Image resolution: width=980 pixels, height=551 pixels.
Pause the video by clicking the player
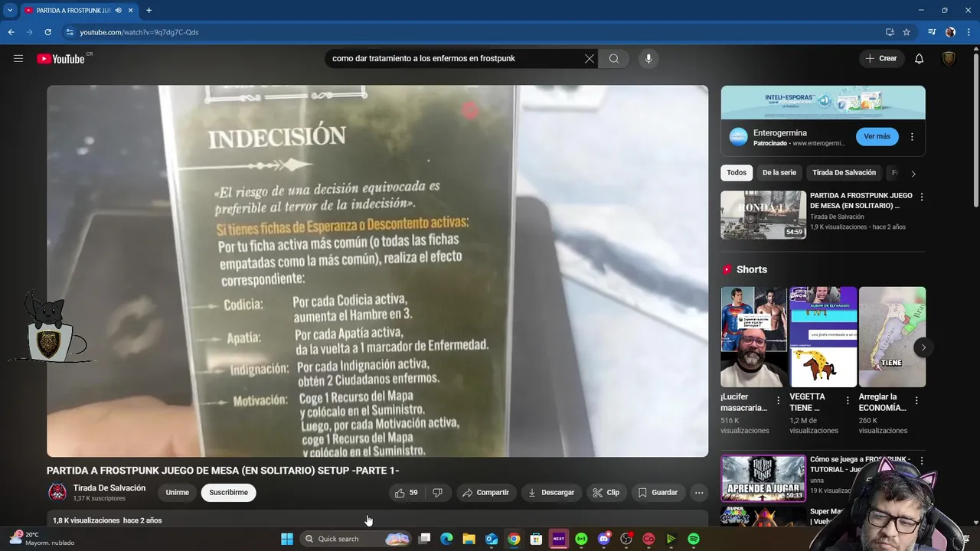(377, 271)
